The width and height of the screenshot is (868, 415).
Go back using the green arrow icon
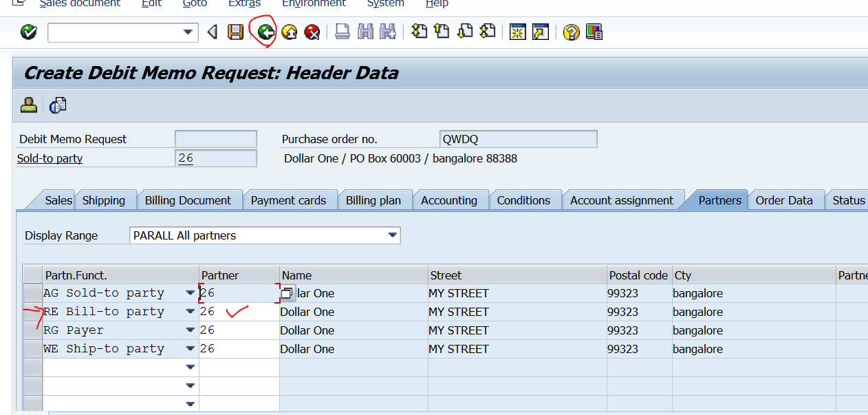click(x=265, y=32)
